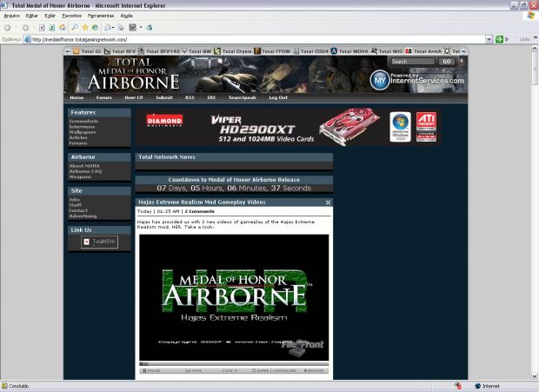Screen dimensions: 539x392
Task: Open the Total GL network link
Action: pos(87,51)
